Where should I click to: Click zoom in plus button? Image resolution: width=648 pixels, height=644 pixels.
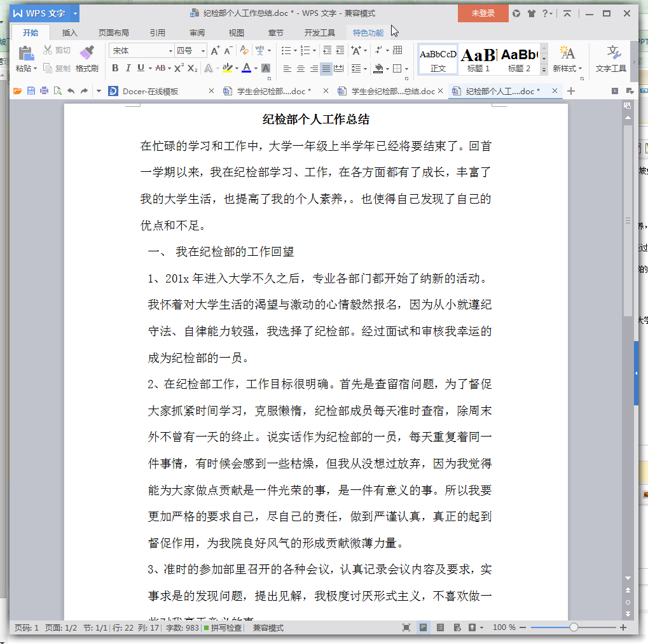[623, 627]
